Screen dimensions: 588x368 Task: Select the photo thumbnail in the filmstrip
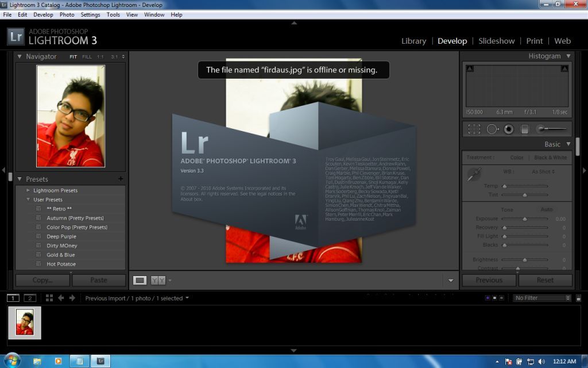(24, 323)
